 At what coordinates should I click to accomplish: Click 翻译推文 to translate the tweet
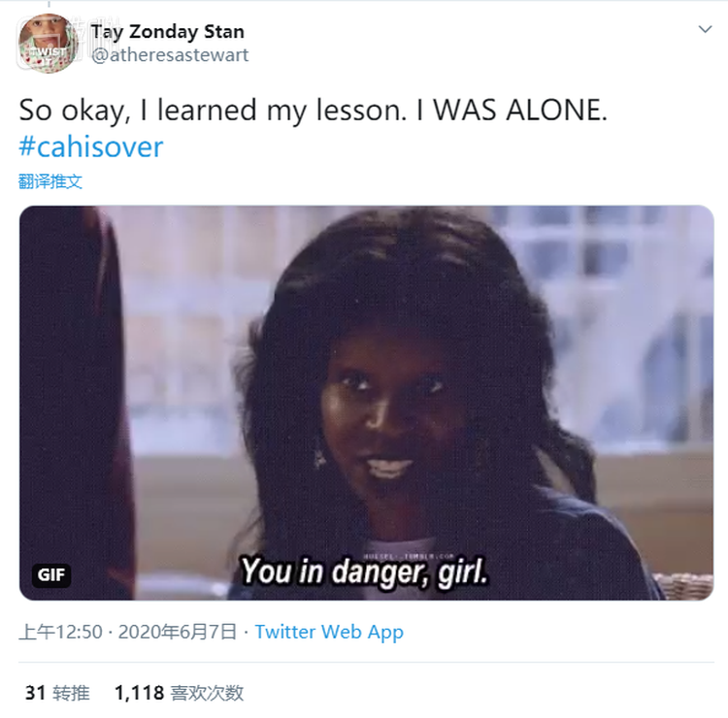pyautogui.click(x=50, y=181)
